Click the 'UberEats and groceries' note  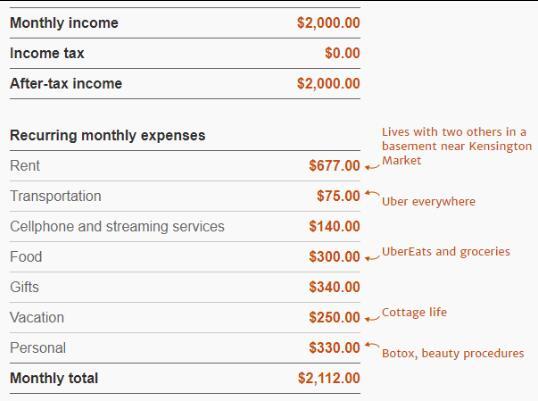coord(446,251)
